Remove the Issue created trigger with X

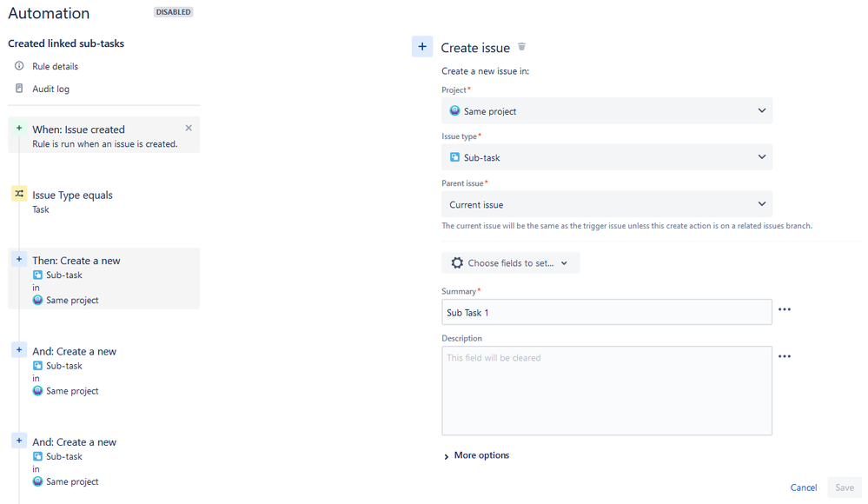189,127
